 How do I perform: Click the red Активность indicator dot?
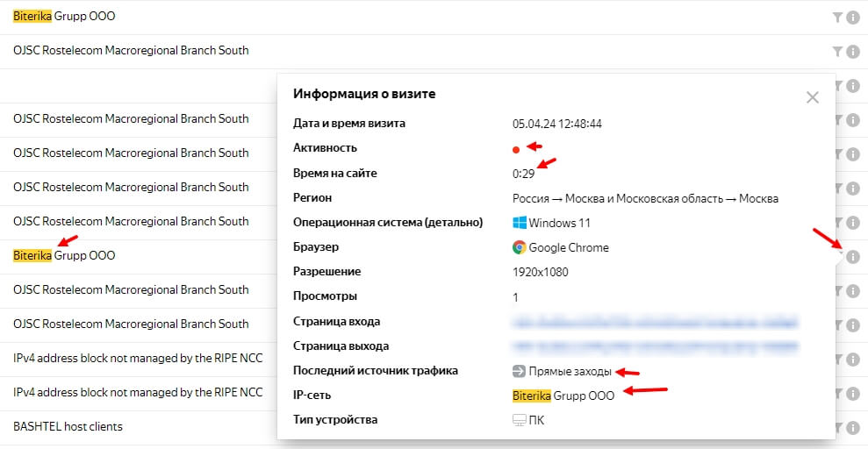(516, 149)
